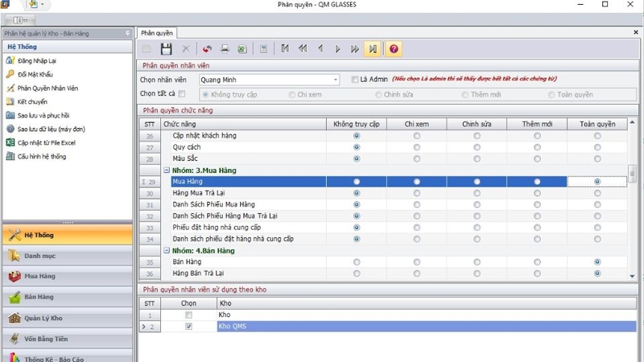
Task: Click the Save floppy disk icon
Action: (166, 49)
